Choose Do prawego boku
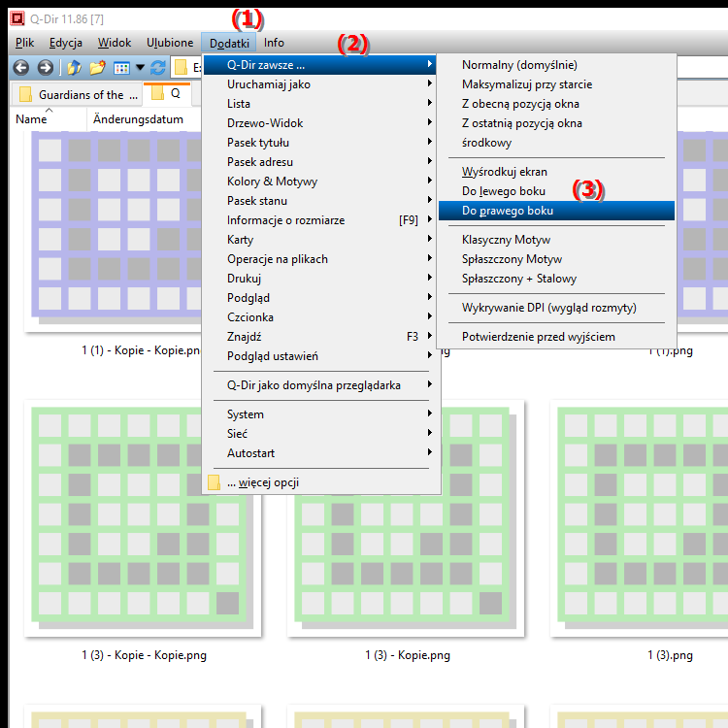 556,211
